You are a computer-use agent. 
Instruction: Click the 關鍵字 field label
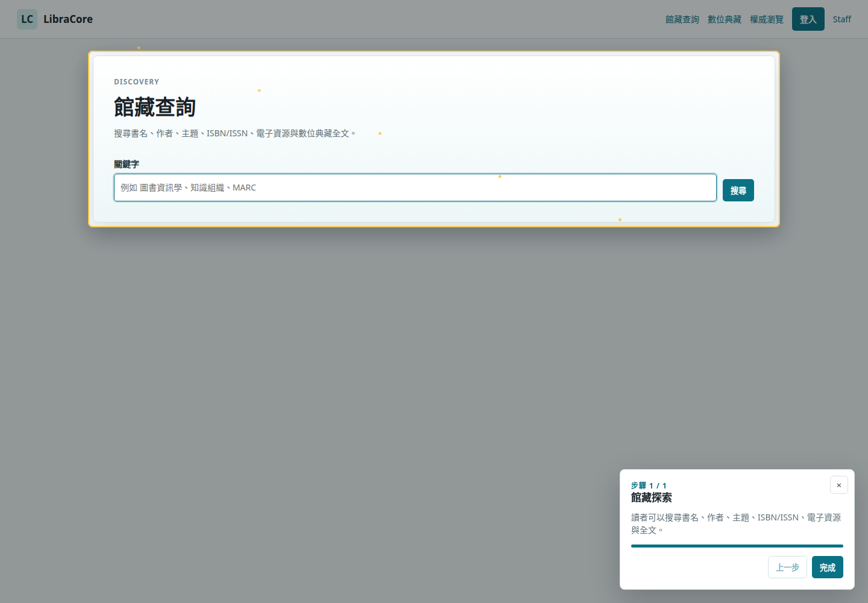click(127, 164)
